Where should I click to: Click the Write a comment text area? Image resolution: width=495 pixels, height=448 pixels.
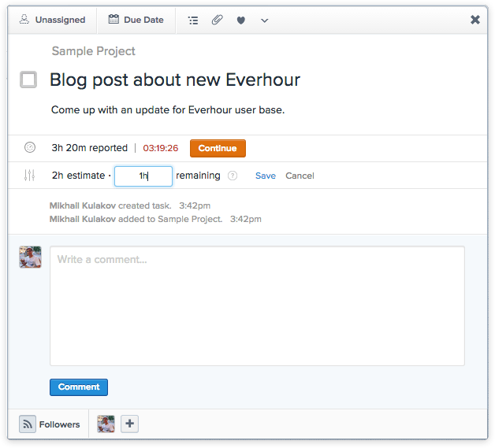257,305
